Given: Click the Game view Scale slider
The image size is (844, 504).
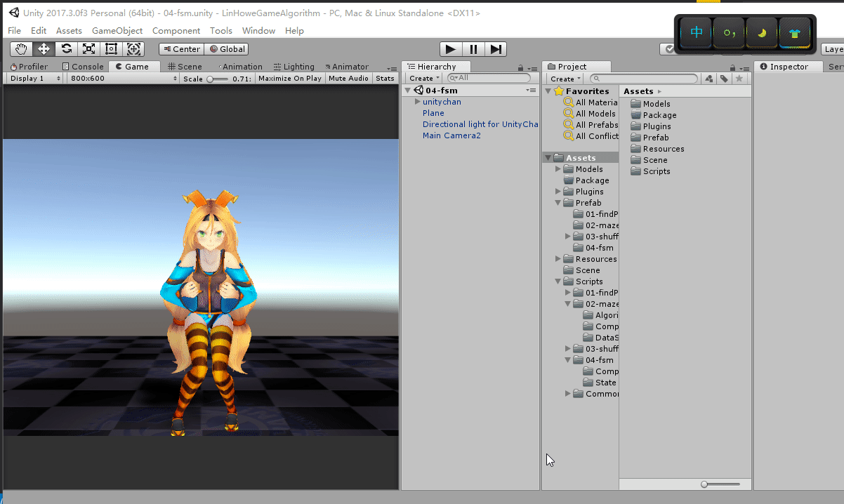Looking at the screenshot, I should (x=218, y=79).
